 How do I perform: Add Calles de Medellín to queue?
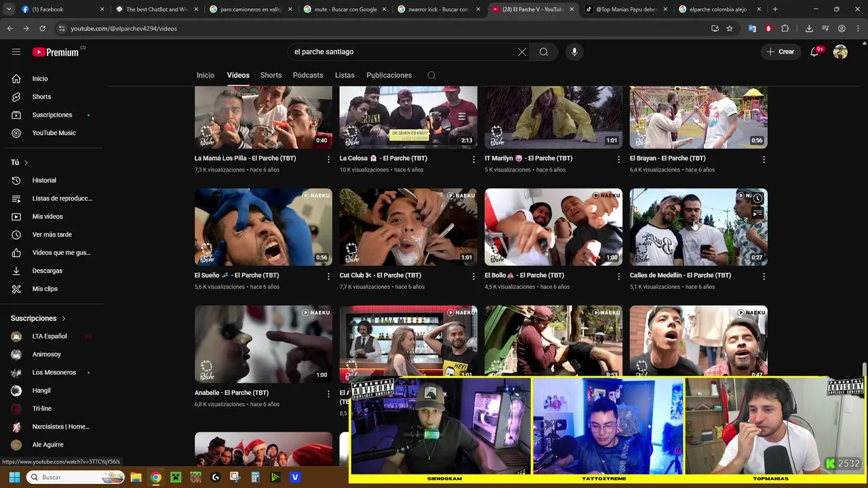click(757, 213)
